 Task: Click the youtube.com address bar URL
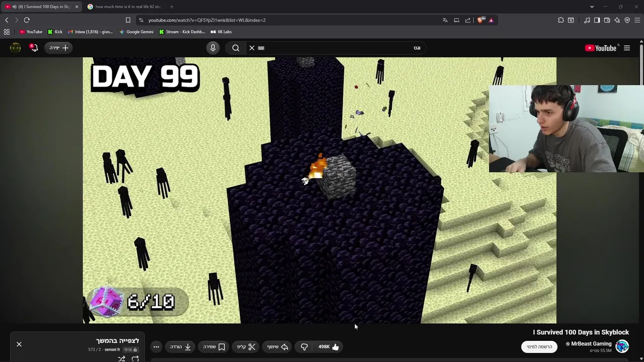(x=207, y=20)
